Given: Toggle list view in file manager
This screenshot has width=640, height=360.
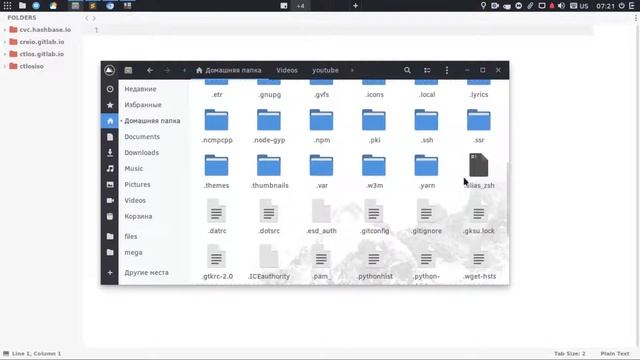Looking at the screenshot, I should (427, 70).
